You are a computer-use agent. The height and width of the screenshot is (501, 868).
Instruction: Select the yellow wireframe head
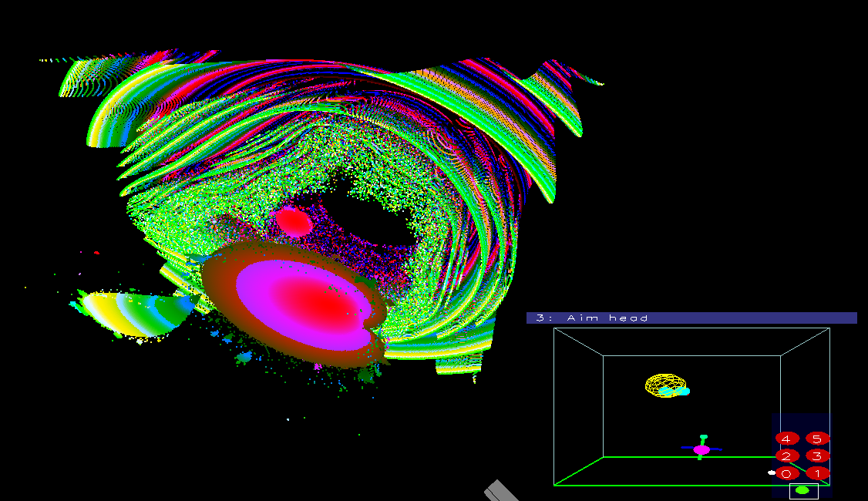coord(663,385)
